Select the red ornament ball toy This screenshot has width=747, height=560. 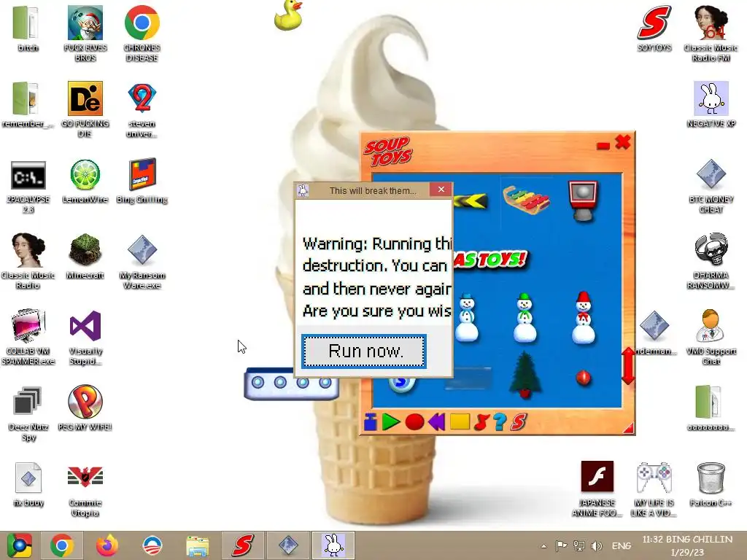[x=583, y=378]
